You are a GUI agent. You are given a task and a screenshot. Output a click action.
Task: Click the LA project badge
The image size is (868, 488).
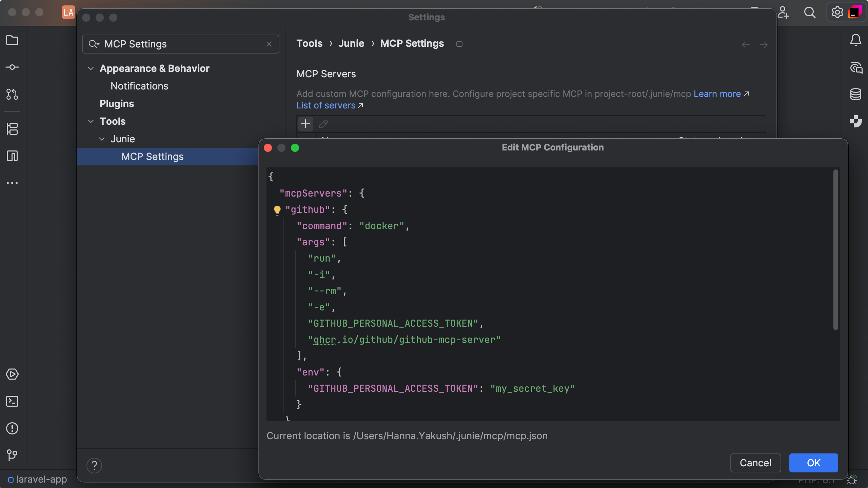pos(68,13)
